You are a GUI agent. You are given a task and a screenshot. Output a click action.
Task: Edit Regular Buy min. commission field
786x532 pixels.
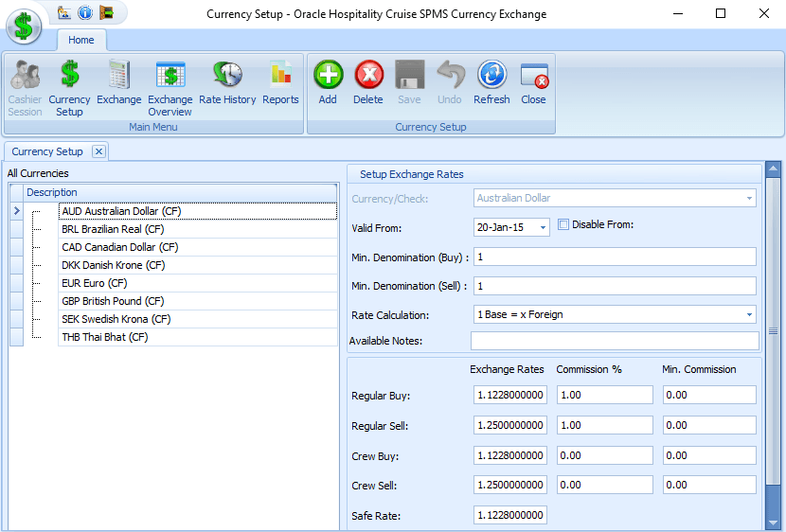[709, 395]
